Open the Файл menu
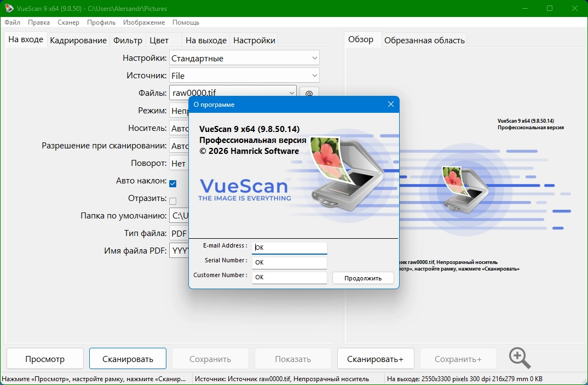588x385 pixels. coord(13,22)
